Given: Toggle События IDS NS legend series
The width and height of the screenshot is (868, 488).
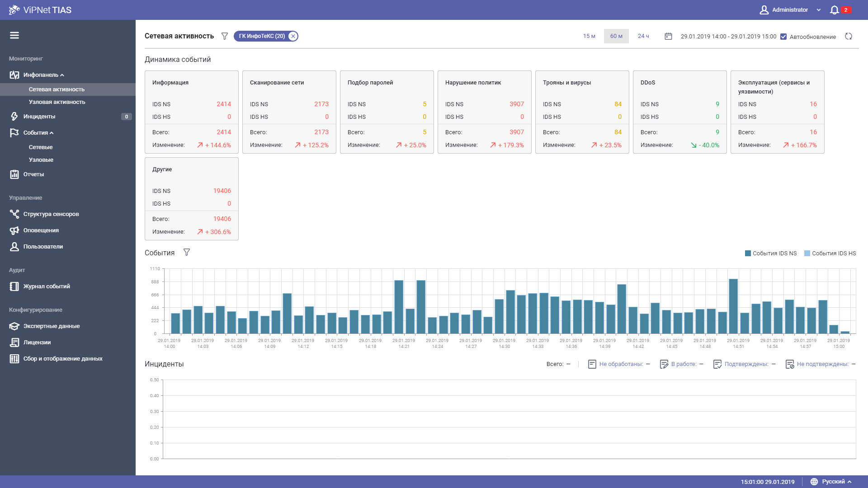Looking at the screenshot, I should [x=771, y=253].
